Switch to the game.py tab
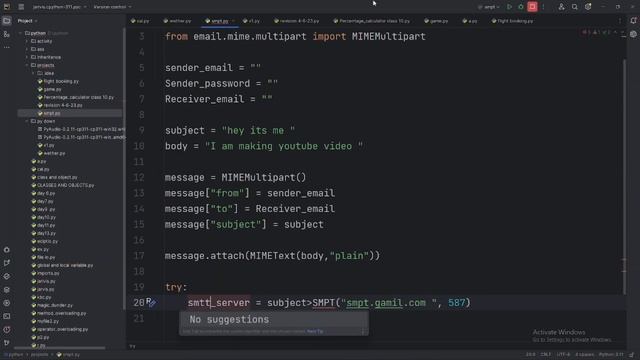The image size is (640, 360). tap(436, 21)
